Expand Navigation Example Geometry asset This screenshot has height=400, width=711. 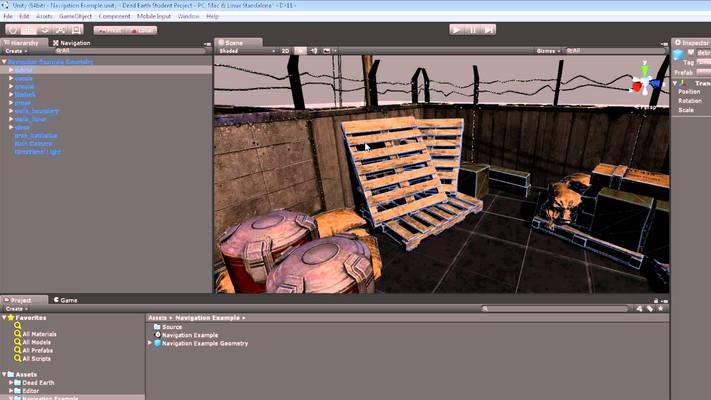(150, 343)
